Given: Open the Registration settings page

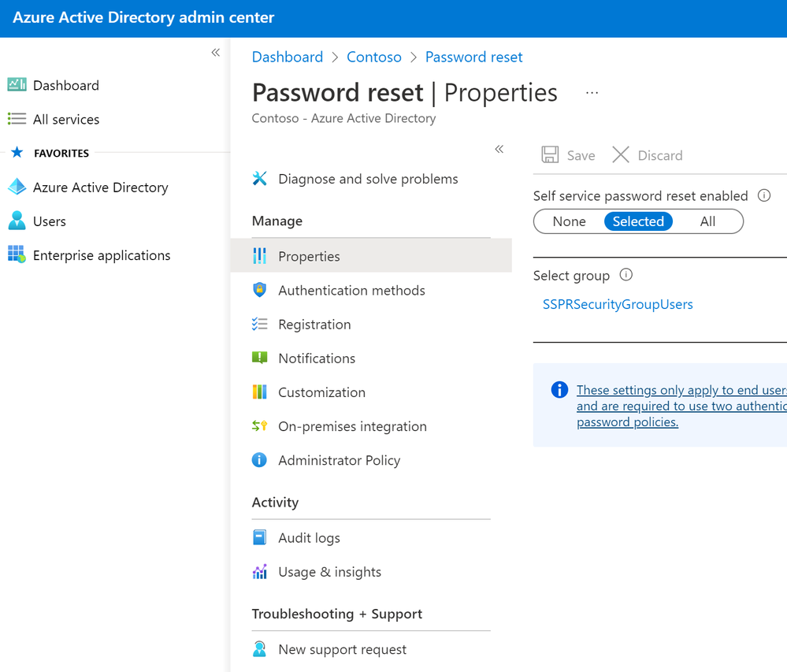Looking at the screenshot, I should (314, 325).
